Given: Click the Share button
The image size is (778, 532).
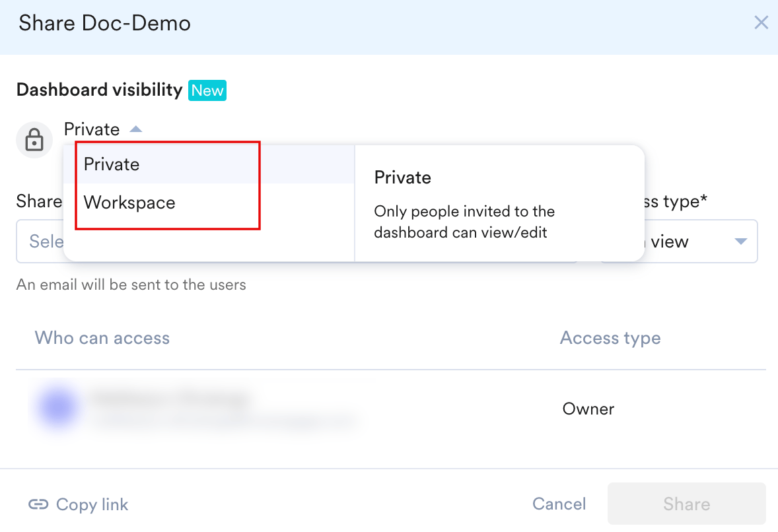Looking at the screenshot, I should [686, 504].
